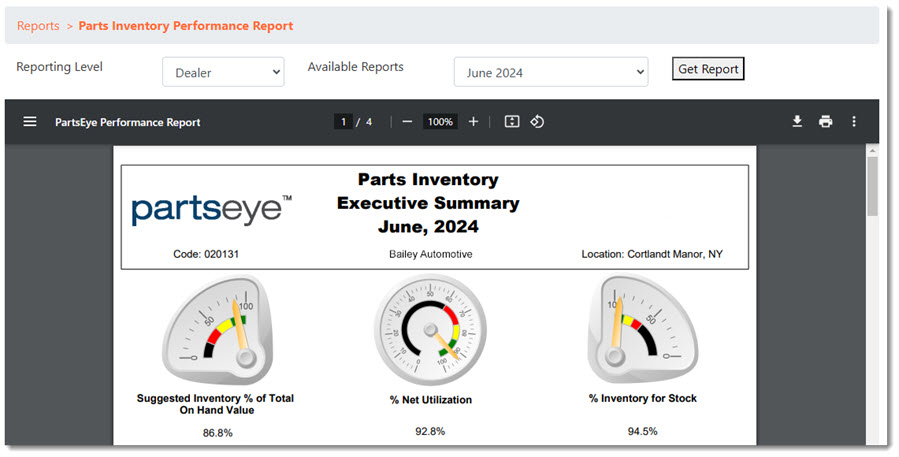Select the page number input field
Viewport: 899px width, 457px height.
point(343,122)
